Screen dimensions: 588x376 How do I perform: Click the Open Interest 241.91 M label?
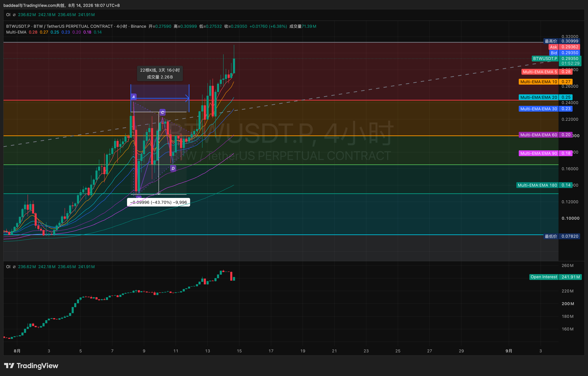[x=555, y=277]
